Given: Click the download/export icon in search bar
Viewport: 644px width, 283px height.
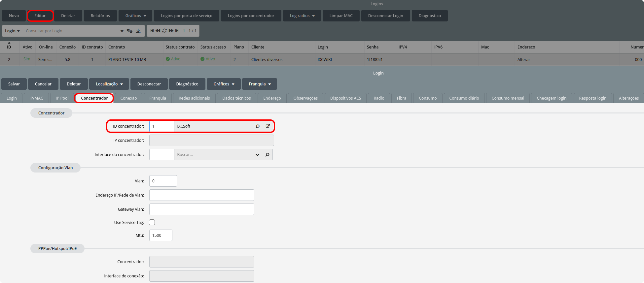Looking at the screenshot, I should tap(138, 31).
